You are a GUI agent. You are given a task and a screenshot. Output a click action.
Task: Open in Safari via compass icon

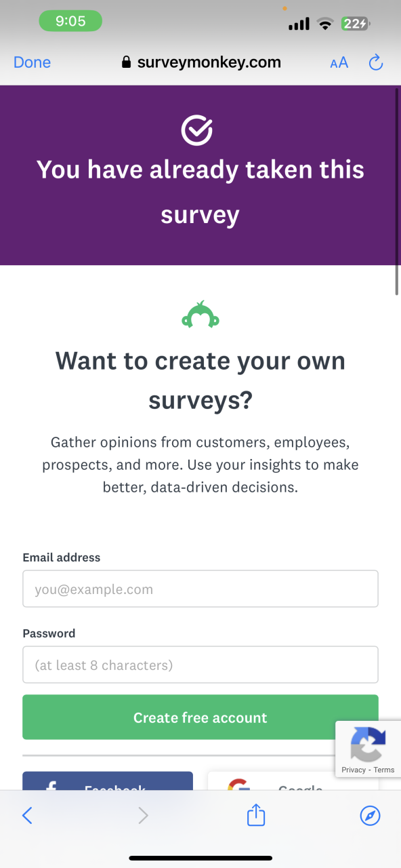click(370, 816)
